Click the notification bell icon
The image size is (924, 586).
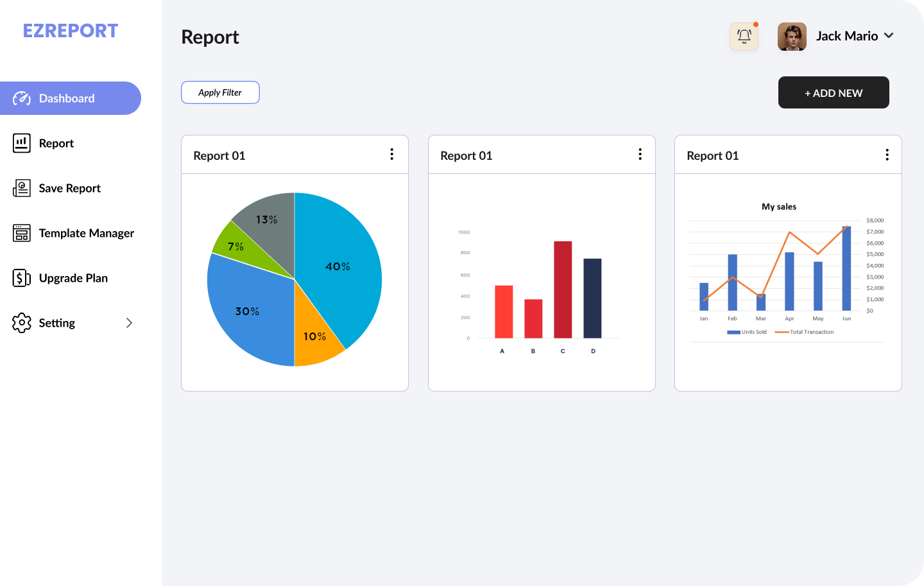coord(744,37)
